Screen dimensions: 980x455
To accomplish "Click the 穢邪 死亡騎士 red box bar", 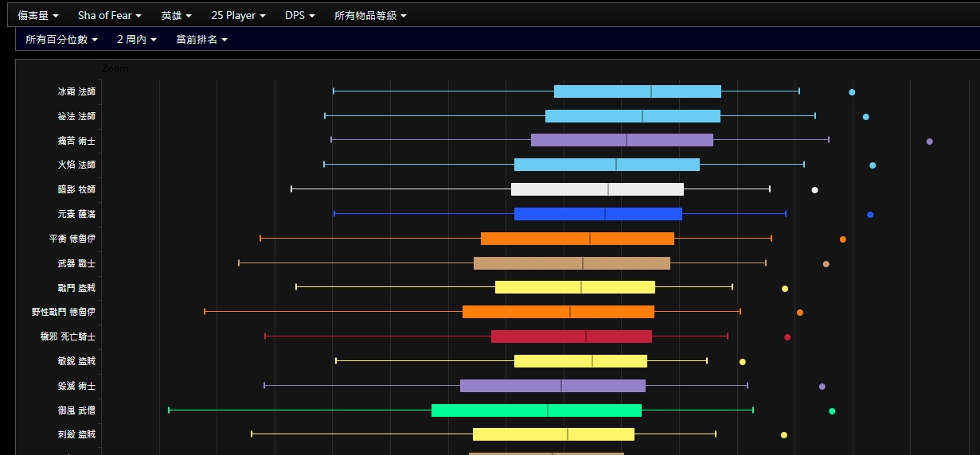I will coord(571,336).
